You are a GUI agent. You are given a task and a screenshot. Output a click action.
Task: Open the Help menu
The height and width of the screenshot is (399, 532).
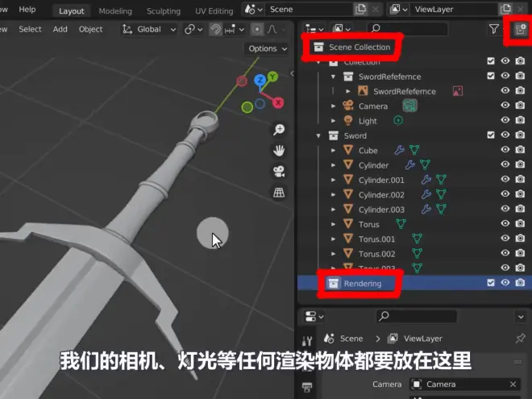click(27, 10)
